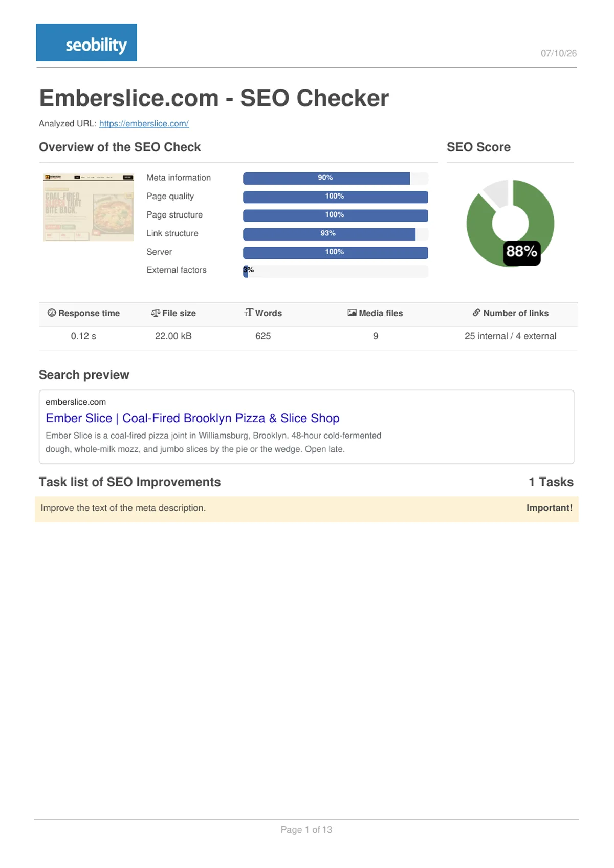Click the emberslice.com search preview domain
Screen dimensions: 614x868
pyautogui.click(x=76, y=402)
